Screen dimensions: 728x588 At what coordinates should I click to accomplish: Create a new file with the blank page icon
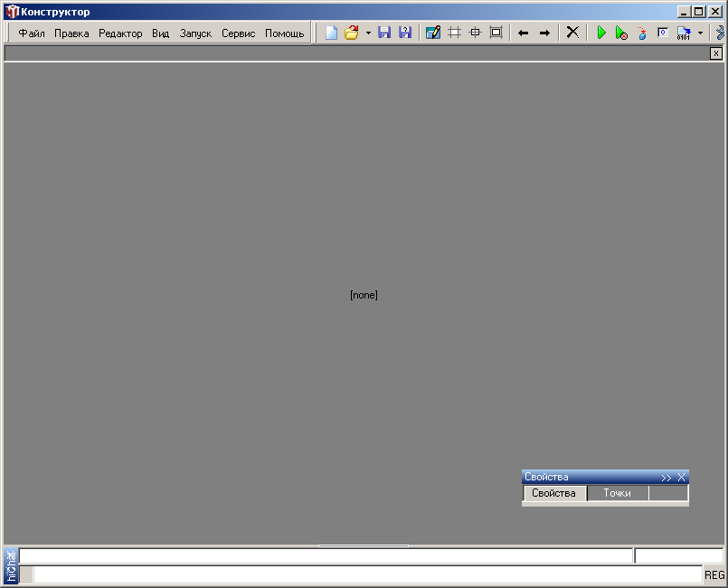331,33
